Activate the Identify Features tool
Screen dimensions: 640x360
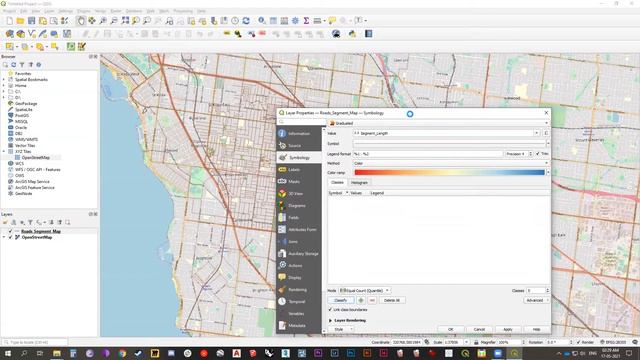(x=262, y=21)
